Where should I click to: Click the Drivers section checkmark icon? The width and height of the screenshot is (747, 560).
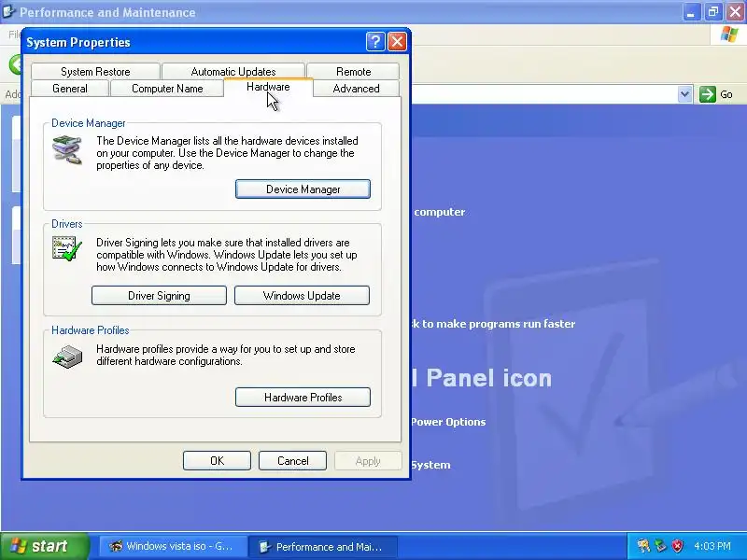click(67, 248)
